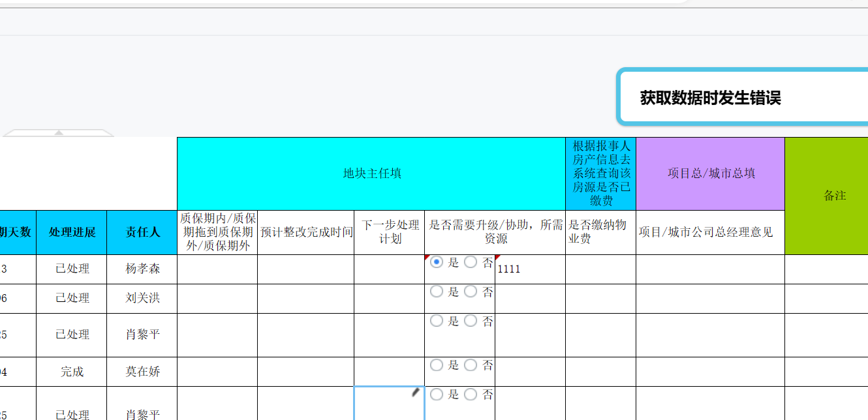
Task: Click 预计整改完成时间 cell in 刘关洪 row
Action: point(306,299)
